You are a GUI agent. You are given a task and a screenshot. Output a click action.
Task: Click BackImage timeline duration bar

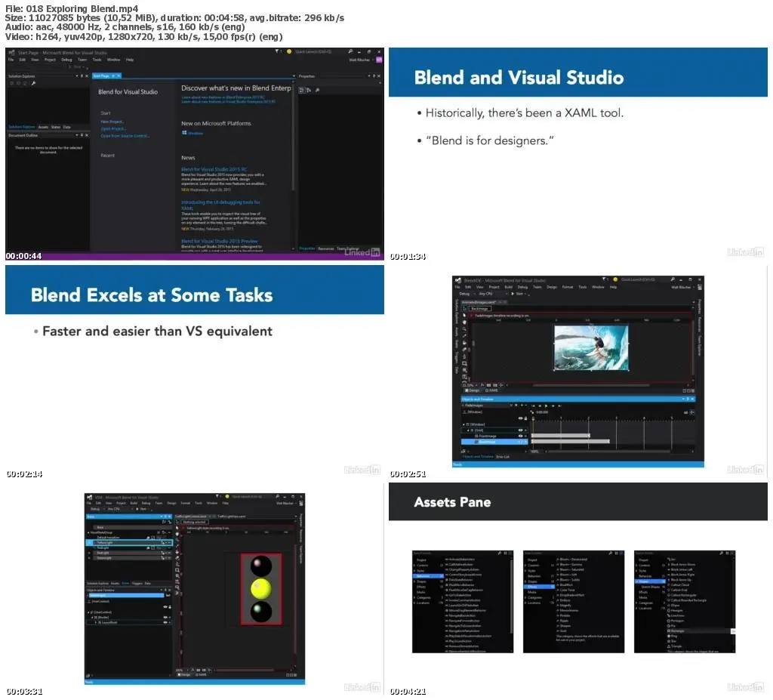571,442
